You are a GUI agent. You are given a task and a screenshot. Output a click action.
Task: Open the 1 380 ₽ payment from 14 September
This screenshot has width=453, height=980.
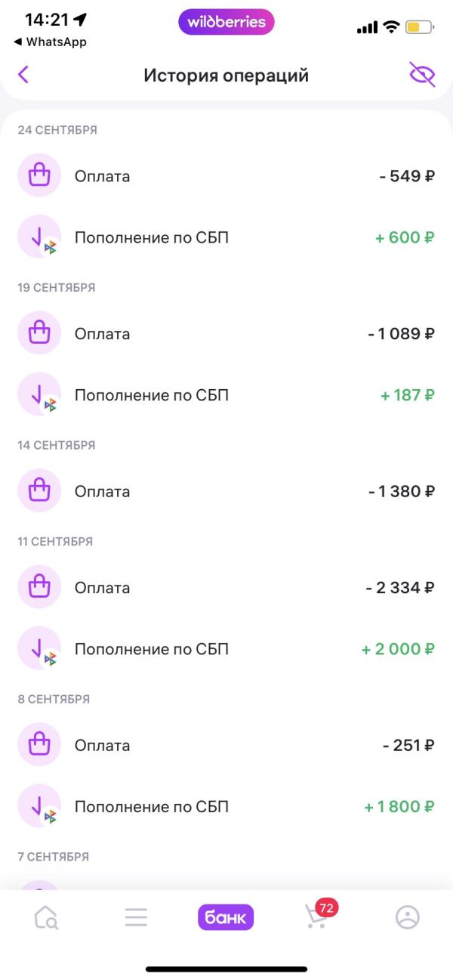point(226,491)
